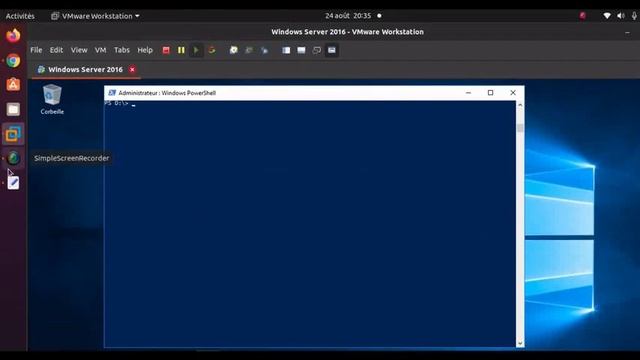Screen dimensions: 640x360
Task: Maximize the PowerShell window
Action: click(x=491, y=93)
